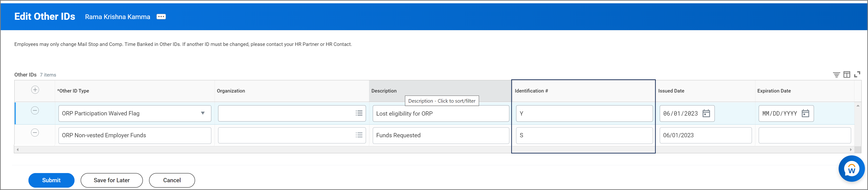Sort by the Description column header

(384, 91)
